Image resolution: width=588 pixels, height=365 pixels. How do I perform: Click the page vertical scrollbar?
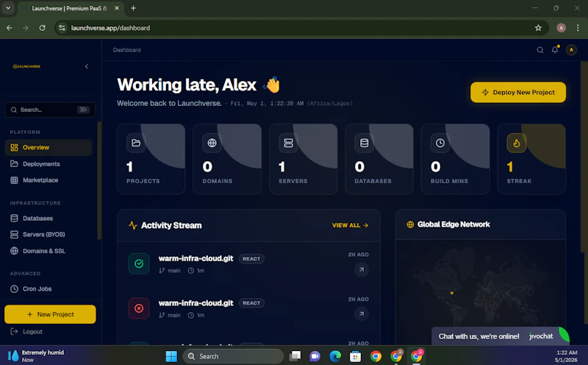point(584,157)
